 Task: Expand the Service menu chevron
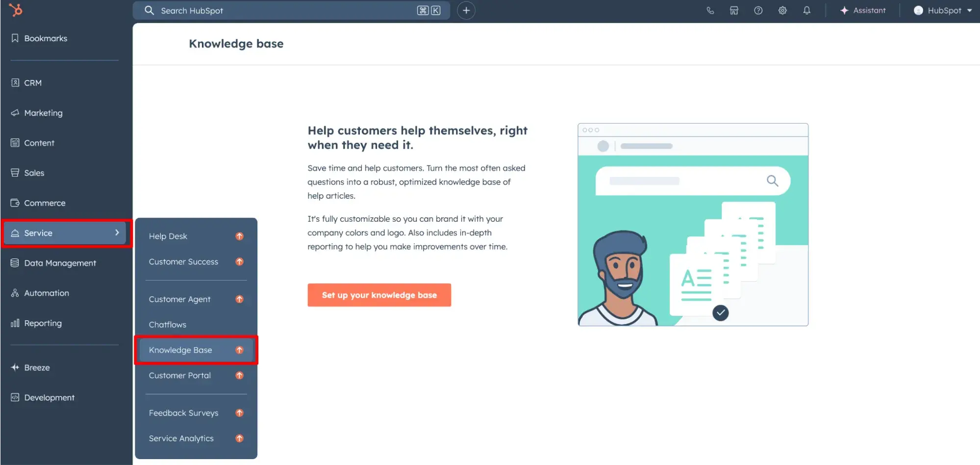pyautogui.click(x=117, y=233)
